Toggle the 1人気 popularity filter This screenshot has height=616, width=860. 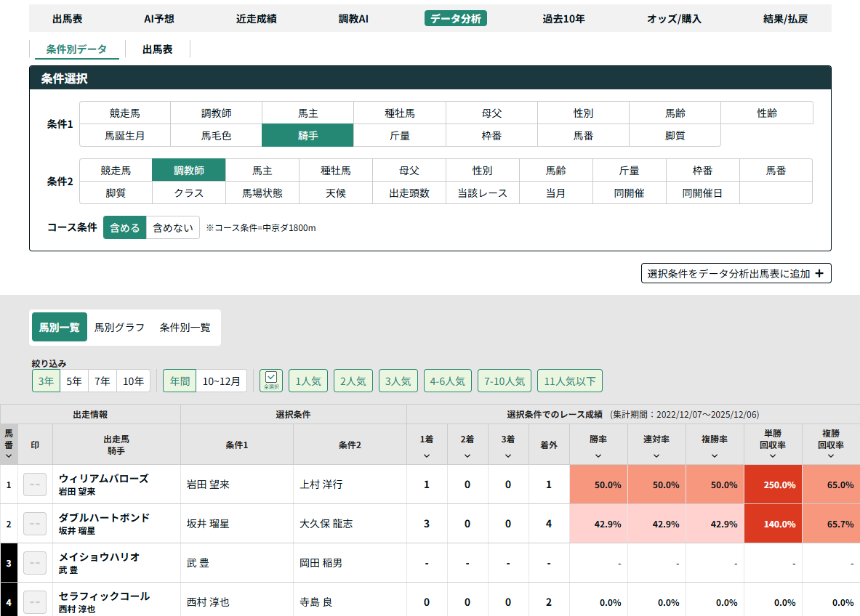[x=308, y=381]
